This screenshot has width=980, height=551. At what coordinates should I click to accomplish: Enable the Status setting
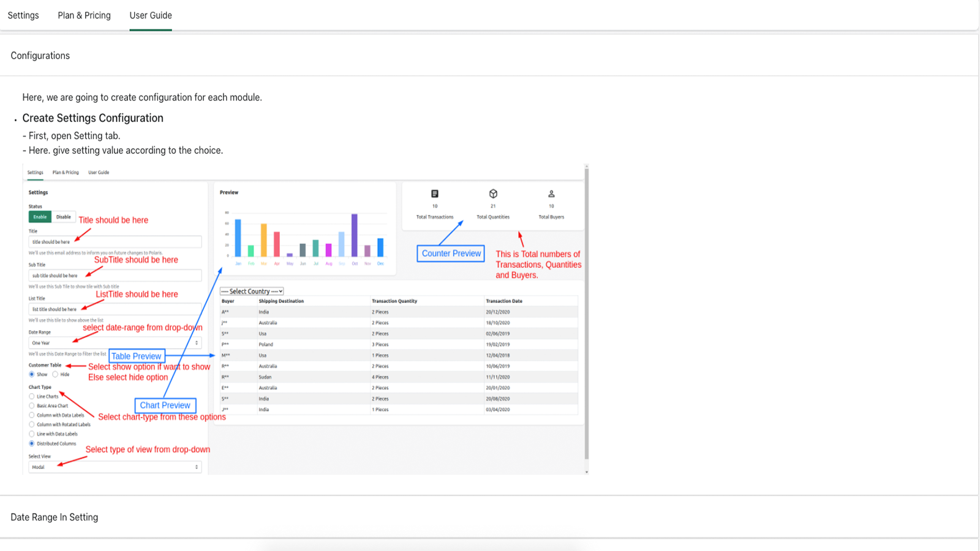(x=39, y=217)
